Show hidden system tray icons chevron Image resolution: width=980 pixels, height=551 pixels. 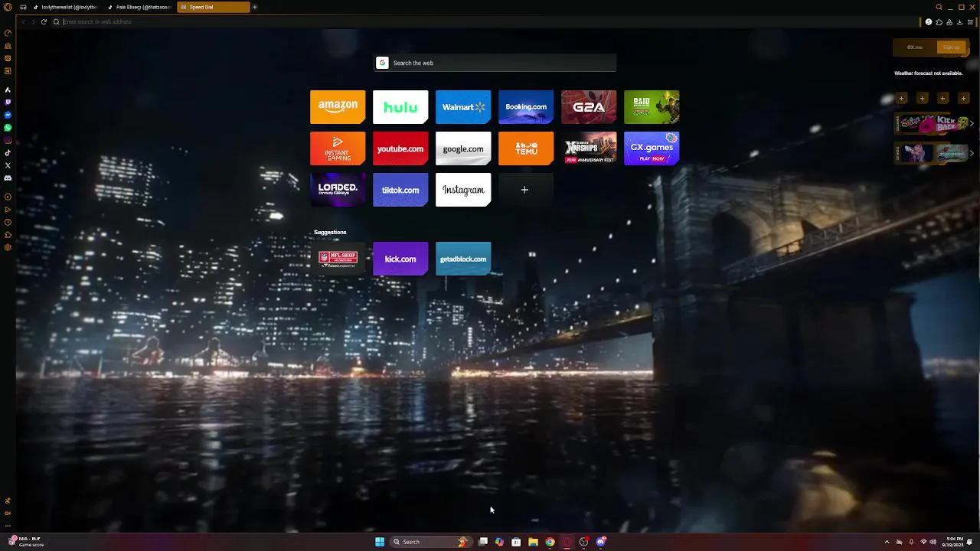click(887, 542)
